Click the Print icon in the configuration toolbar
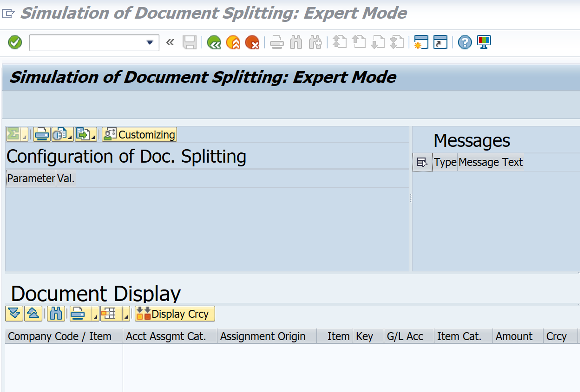 pos(41,134)
